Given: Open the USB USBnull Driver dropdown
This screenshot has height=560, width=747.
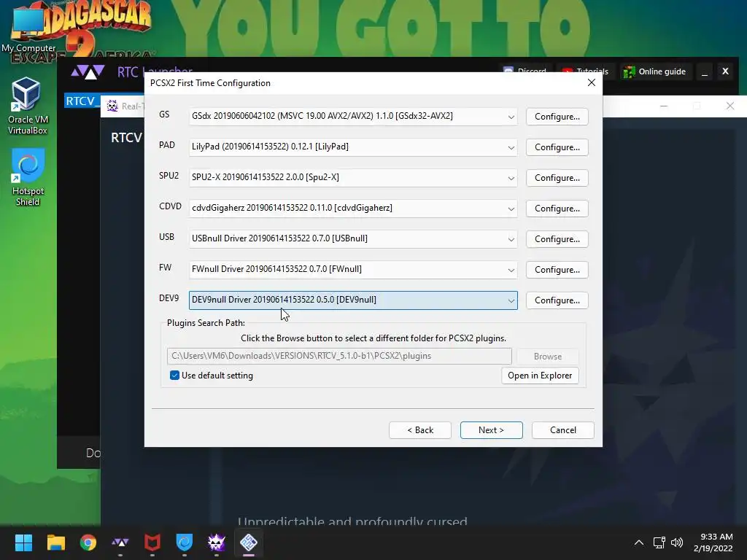Looking at the screenshot, I should [353, 238].
